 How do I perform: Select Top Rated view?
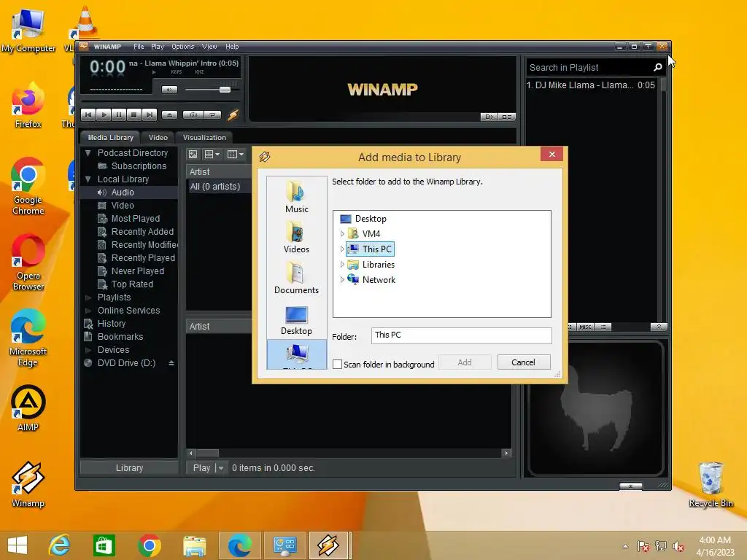(x=132, y=284)
